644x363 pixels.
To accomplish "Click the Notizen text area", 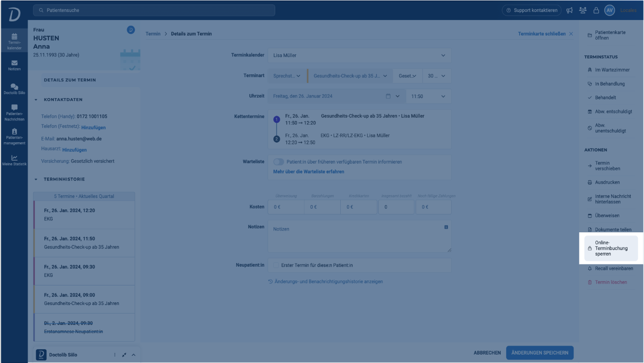I will [x=359, y=236].
